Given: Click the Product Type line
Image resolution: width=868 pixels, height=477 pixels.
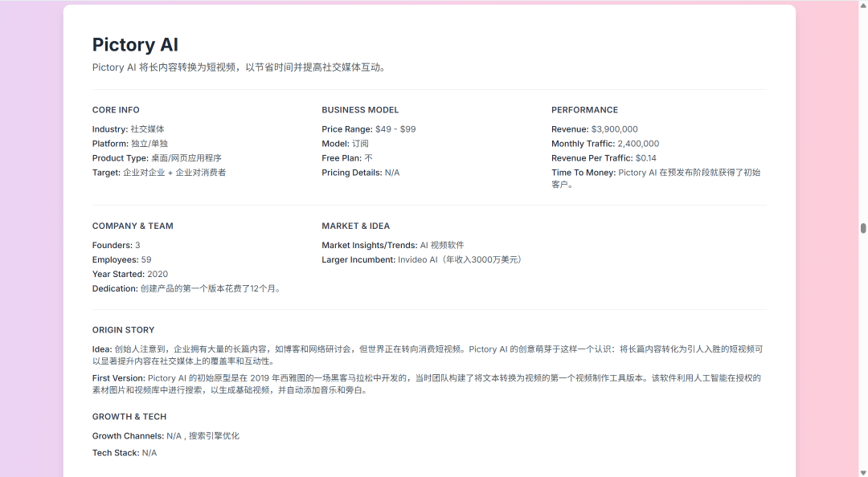Looking at the screenshot, I should [157, 157].
